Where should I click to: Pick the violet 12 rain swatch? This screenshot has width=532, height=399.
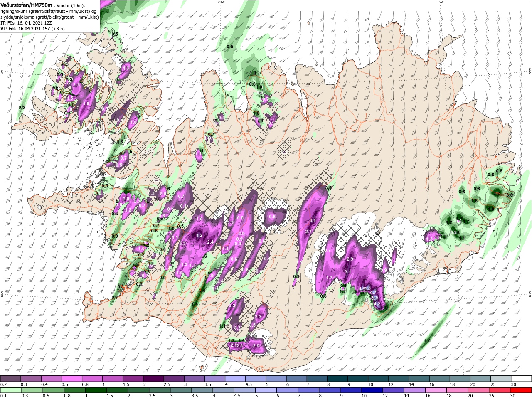point(394,390)
